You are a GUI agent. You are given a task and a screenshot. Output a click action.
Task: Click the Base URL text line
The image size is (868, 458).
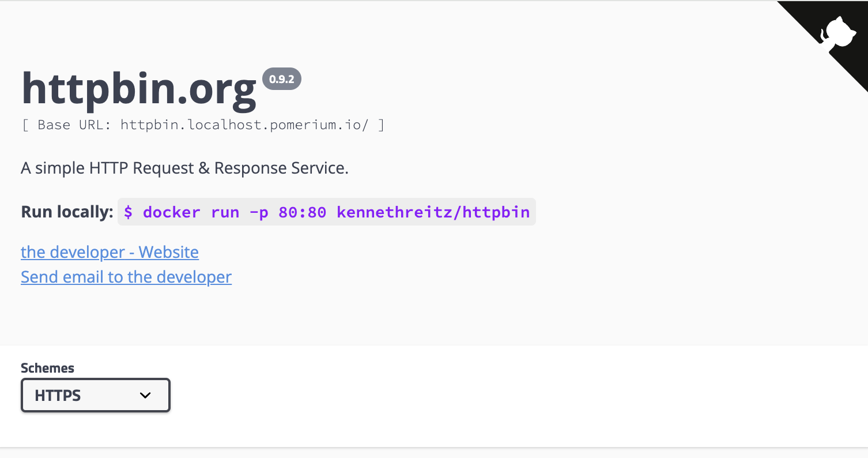(203, 125)
